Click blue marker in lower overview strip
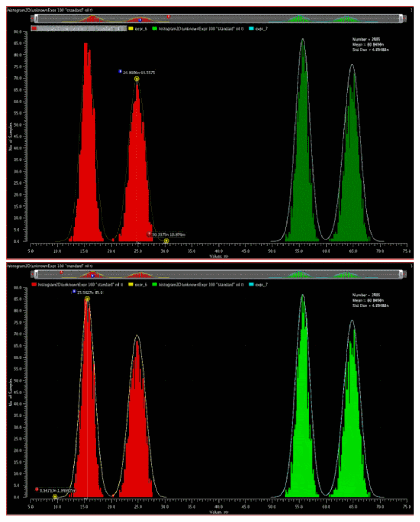 92,276
